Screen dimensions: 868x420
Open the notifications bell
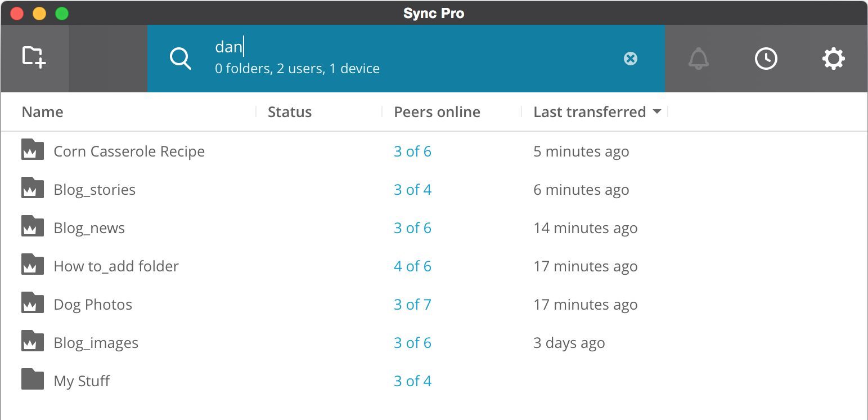click(x=699, y=59)
